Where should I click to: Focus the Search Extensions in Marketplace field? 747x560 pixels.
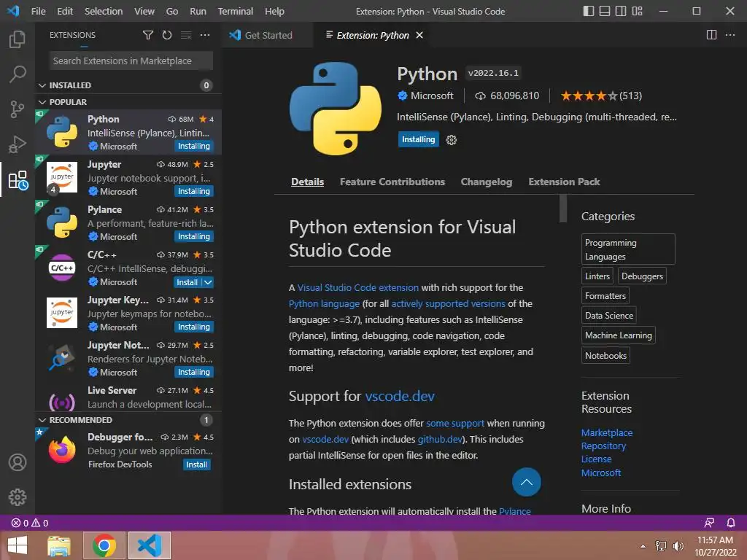pos(131,61)
